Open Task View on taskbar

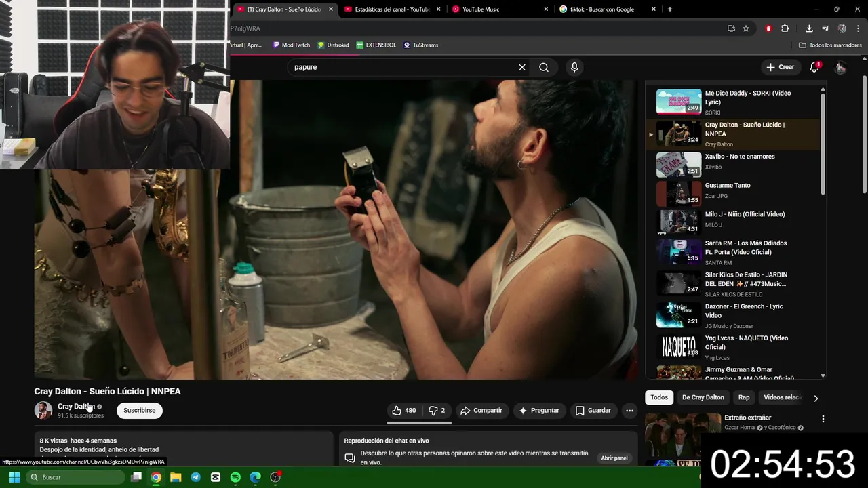(136, 477)
